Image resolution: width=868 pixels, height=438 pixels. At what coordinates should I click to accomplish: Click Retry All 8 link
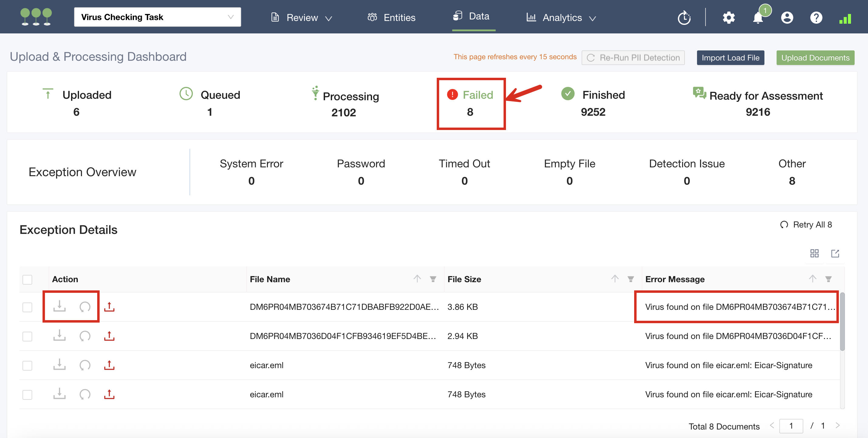click(x=806, y=224)
